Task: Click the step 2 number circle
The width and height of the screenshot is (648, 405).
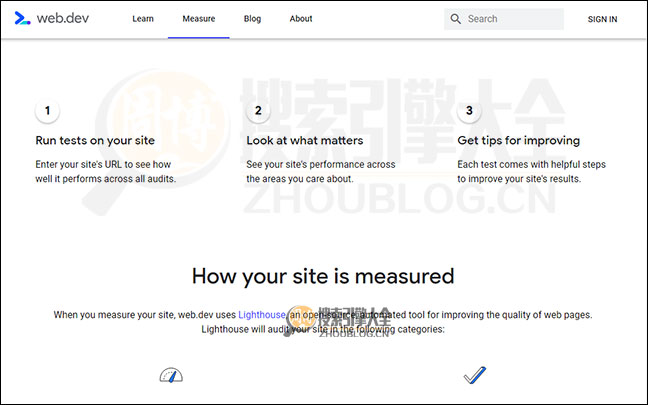Action: point(258,111)
